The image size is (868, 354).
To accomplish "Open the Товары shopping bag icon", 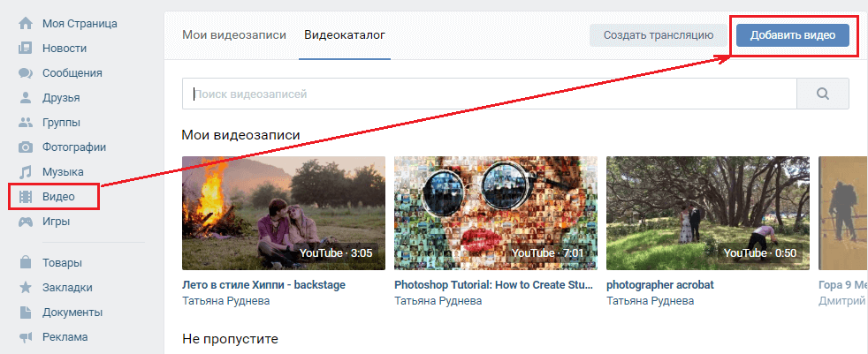I will [26, 263].
